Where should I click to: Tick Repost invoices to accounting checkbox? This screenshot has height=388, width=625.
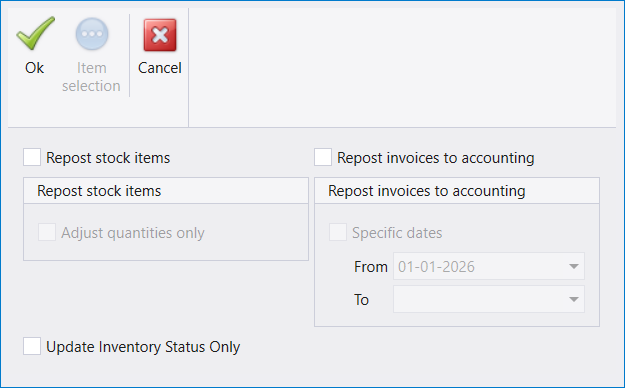(x=323, y=157)
